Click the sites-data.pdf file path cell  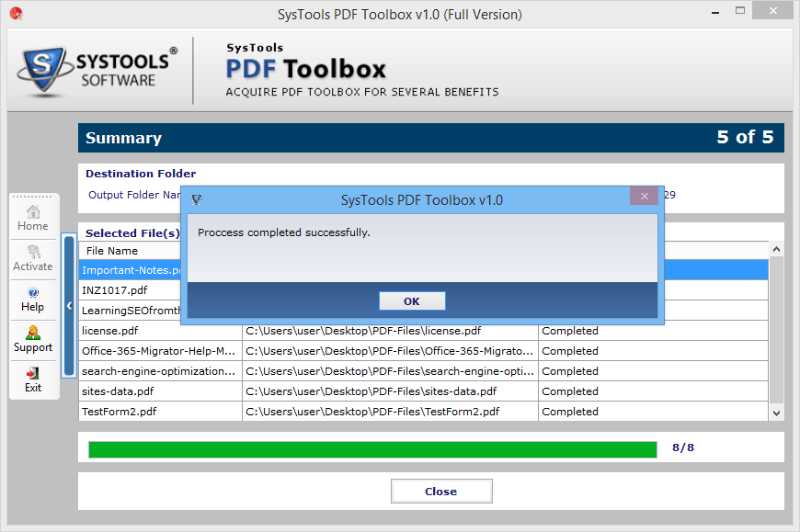coord(390,391)
